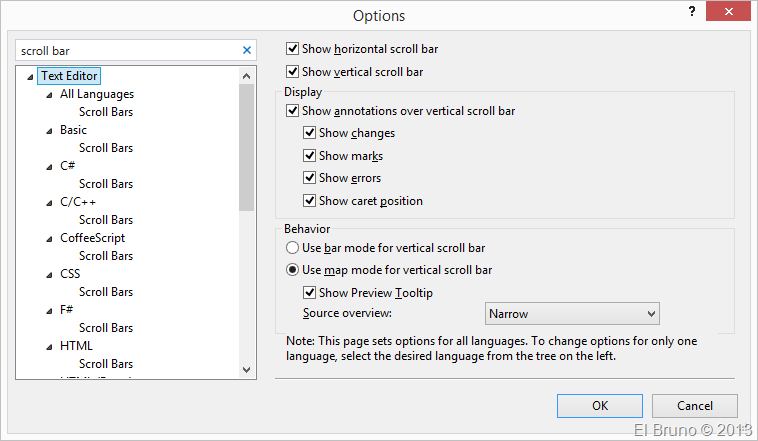Collapse the Text Editor tree node
Viewport: 758px width, 441px height.
31,76
